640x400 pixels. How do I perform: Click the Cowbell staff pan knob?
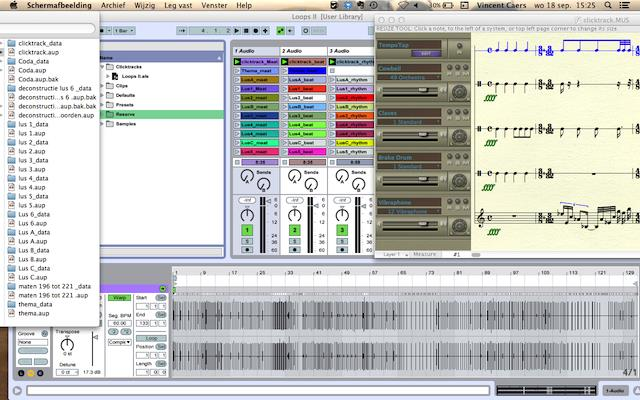point(460,91)
